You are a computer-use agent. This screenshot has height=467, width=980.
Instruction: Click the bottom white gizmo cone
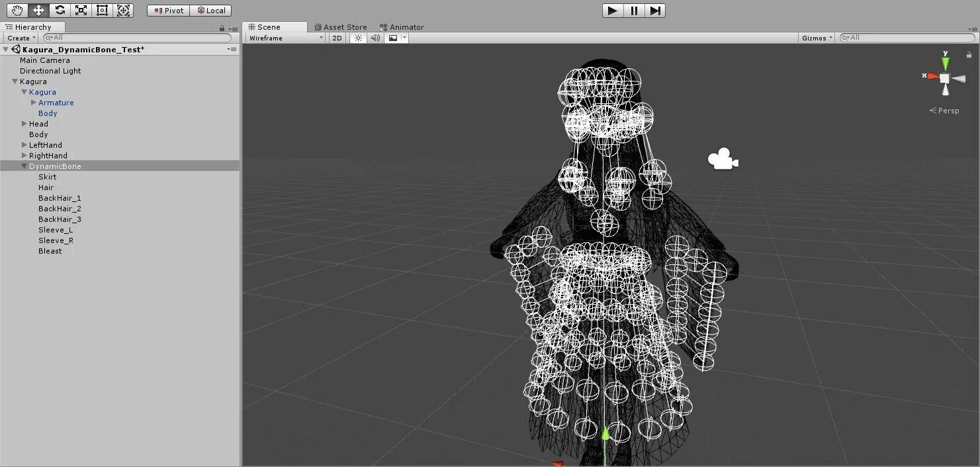[x=946, y=90]
